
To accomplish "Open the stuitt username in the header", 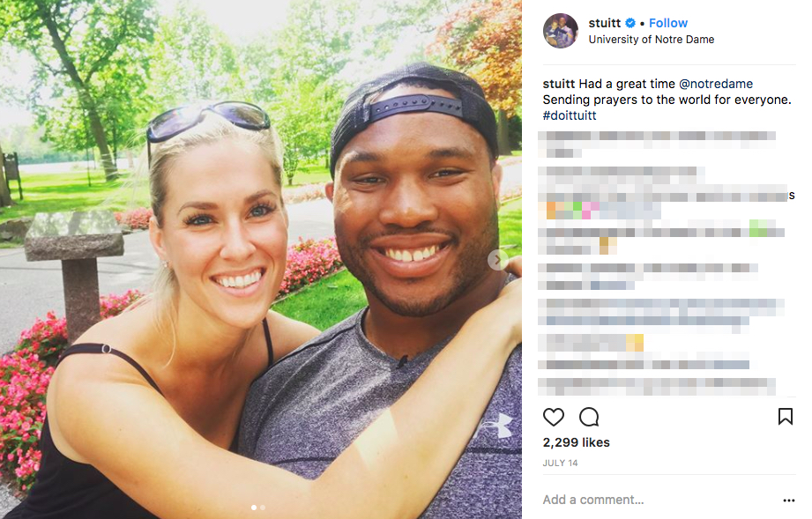I will click(x=604, y=23).
